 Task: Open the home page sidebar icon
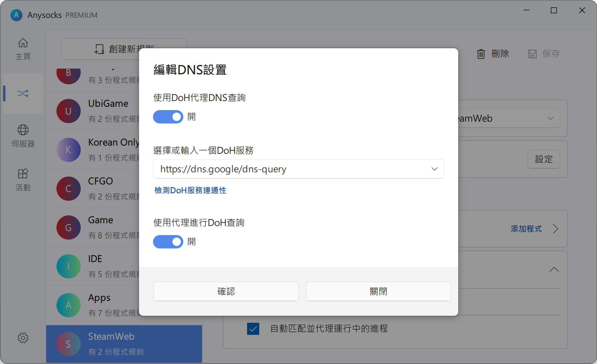(x=23, y=43)
